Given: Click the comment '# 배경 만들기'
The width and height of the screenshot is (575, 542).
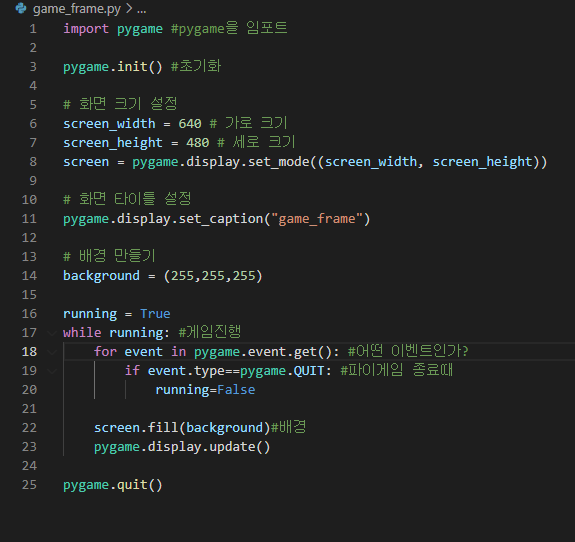Looking at the screenshot, I should [109, 256].
